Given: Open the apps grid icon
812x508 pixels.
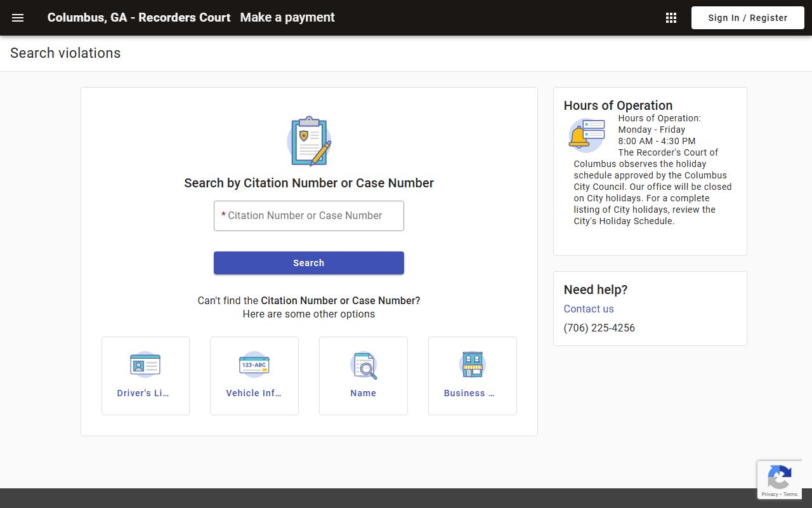Looking at the screenshot, I should click(671, 18).
